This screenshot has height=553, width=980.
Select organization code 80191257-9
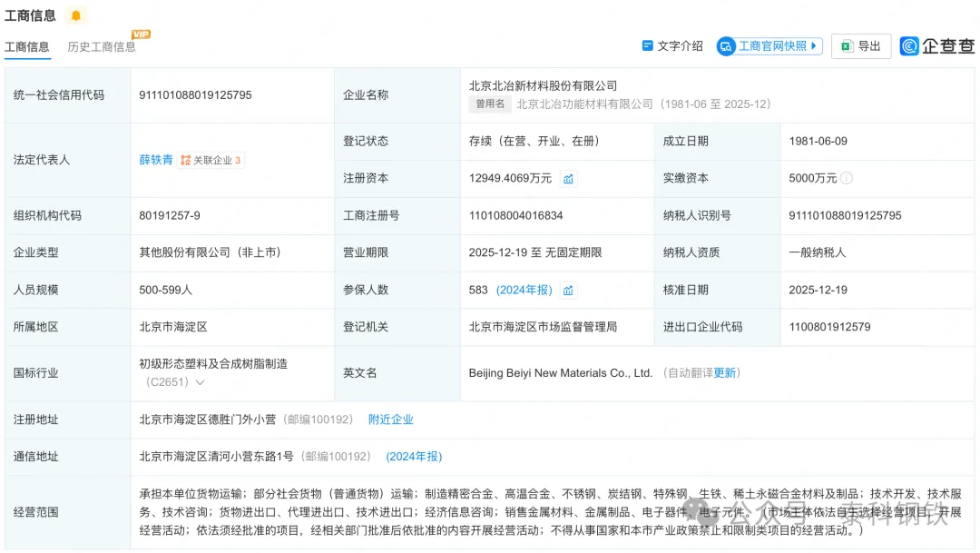170,216
